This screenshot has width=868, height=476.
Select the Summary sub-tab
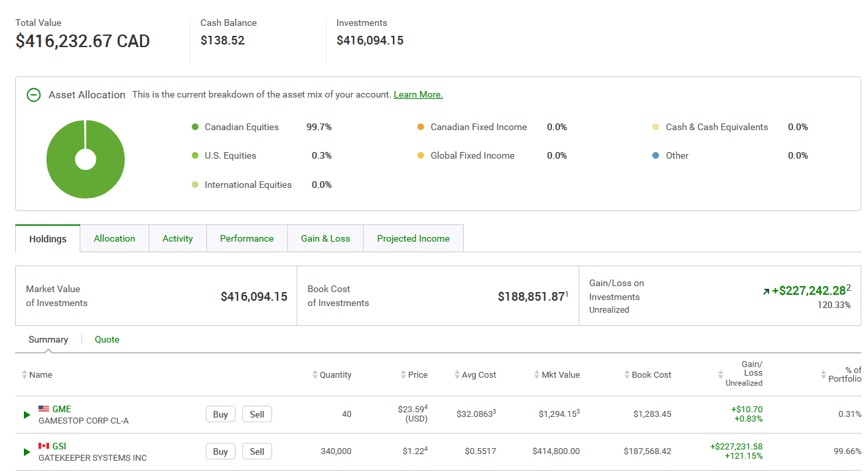pyautogui.click(x=48, y=340)
